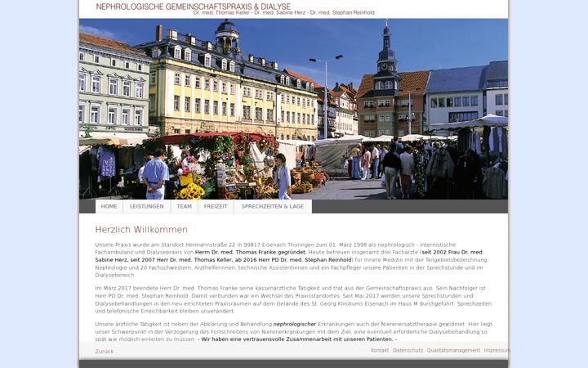Screen dimensions: 588x368
Task: Click the Zurück link in footer
Action: (105, 352)
